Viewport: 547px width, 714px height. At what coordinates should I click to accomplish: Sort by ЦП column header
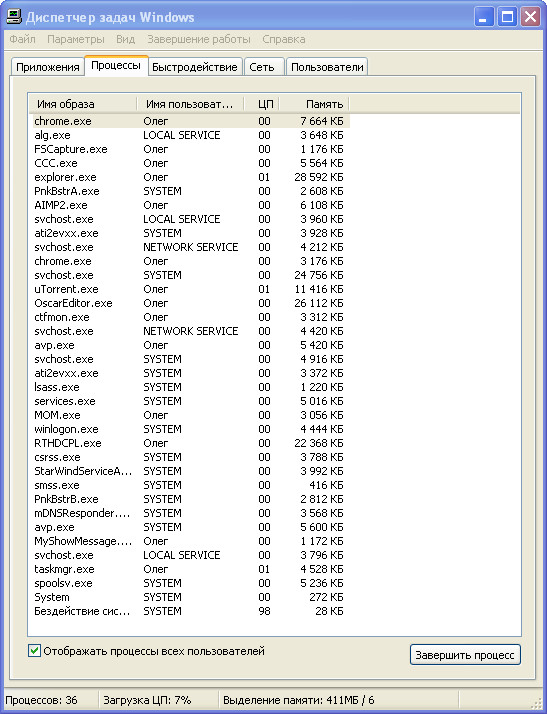click(262, 104)
